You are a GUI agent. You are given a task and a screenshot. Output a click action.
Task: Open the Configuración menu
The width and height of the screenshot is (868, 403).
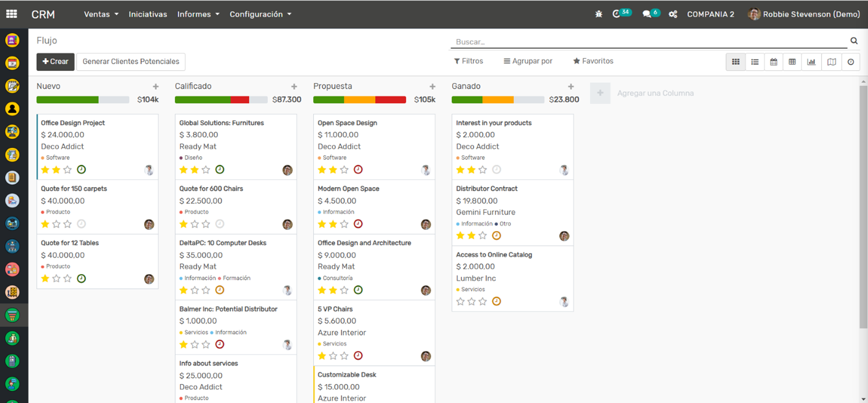click(260, 14)
